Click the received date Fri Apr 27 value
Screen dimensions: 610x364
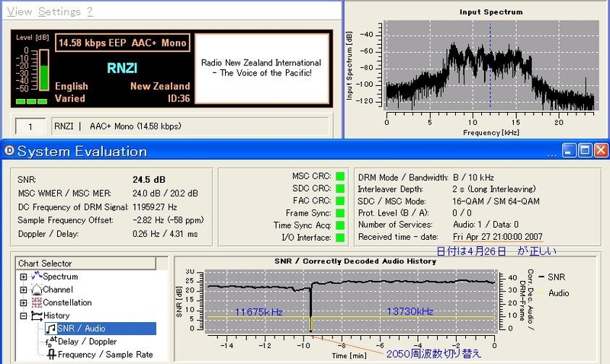pyautogui.click(x=498, y=237)
